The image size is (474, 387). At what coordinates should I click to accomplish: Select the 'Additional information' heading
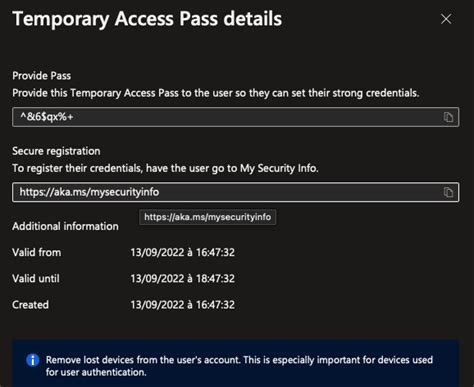point(65,226)
